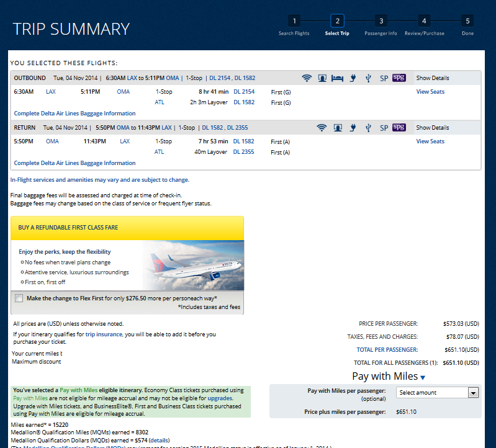Screen dimensions: 496x448
Task: Show Details for the return flight
Action: click(x=432, y=128)
